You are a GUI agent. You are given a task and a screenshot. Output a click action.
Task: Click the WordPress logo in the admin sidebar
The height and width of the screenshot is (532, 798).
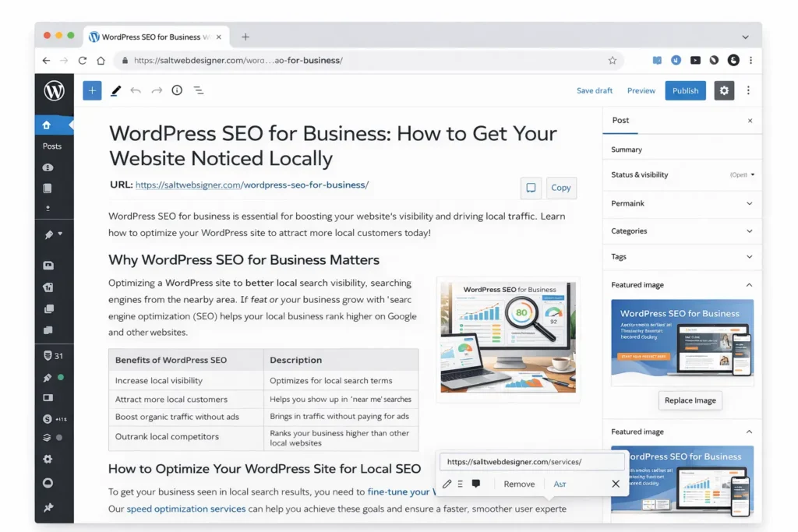tap(54, 91)
